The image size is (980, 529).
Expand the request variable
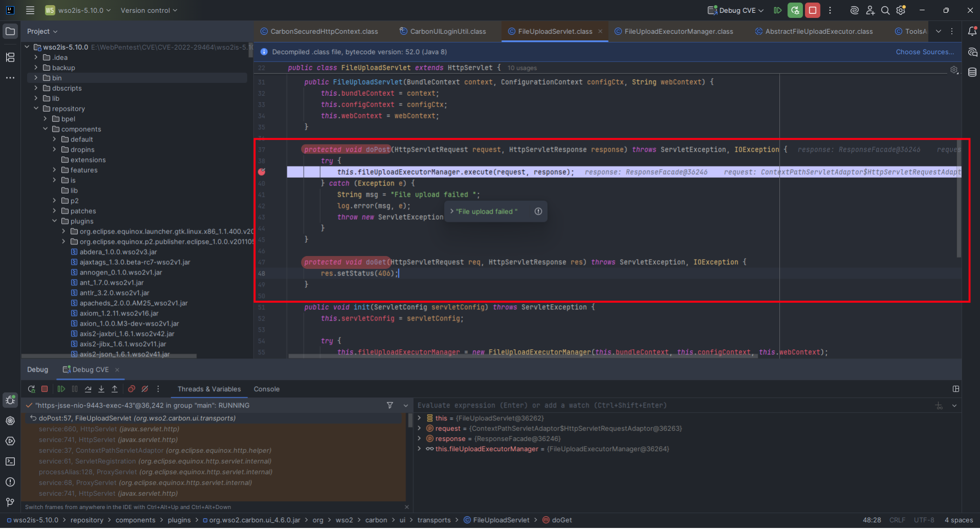click(x=420, y=428)
